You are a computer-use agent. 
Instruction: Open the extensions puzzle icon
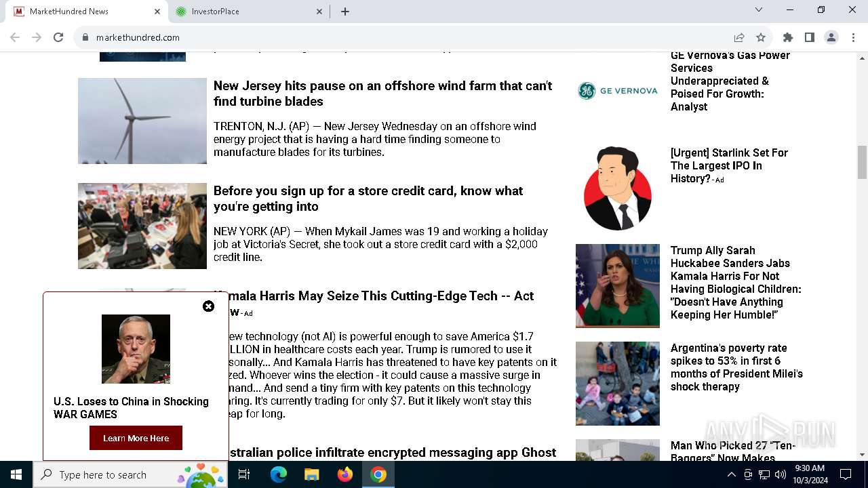click(787, 37)
